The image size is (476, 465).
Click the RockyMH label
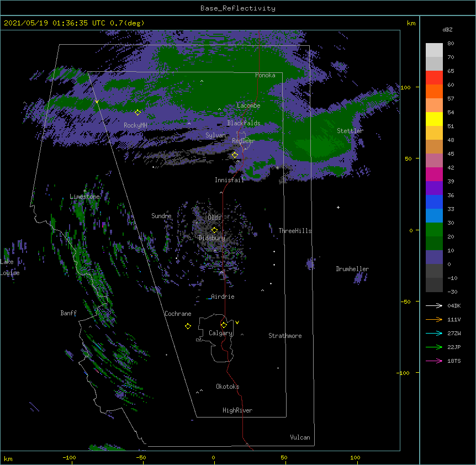click(135, 125)
